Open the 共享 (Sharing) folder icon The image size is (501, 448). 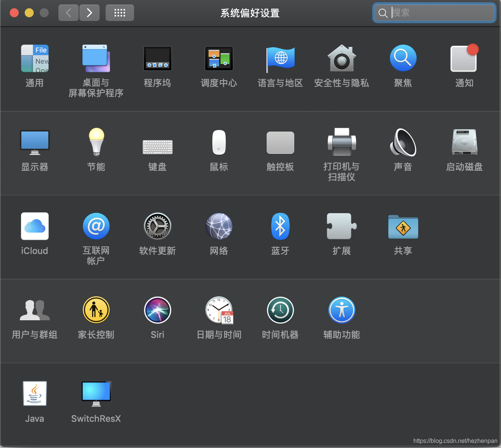403,227
